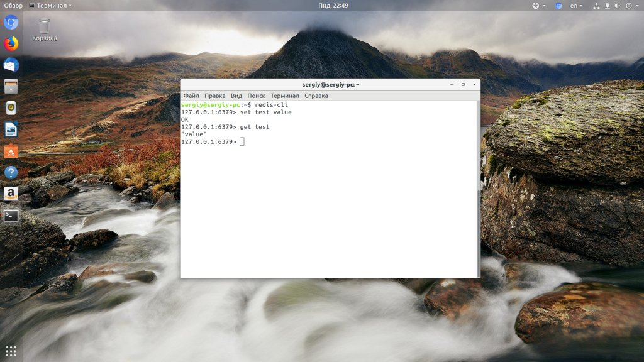This screenshot has height=362, width=644.
Task: Launch Rhythmbox from the dock
Action: click(11, 108)
